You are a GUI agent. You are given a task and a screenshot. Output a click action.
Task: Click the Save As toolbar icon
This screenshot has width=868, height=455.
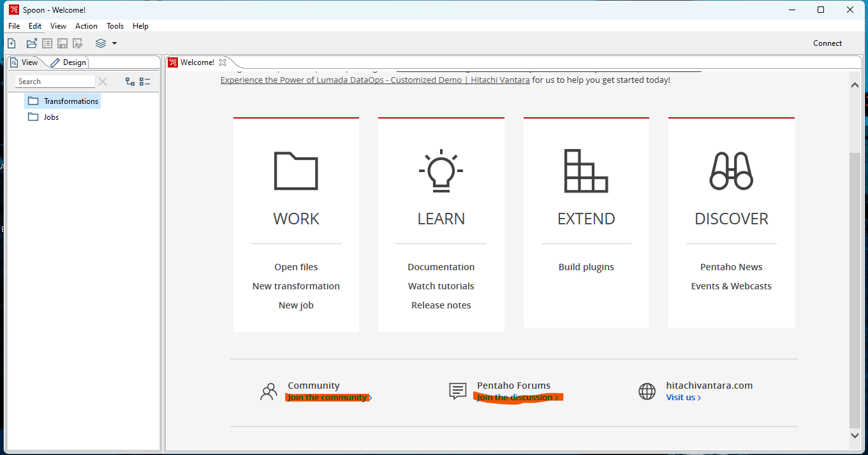click(x=78, y=43)
